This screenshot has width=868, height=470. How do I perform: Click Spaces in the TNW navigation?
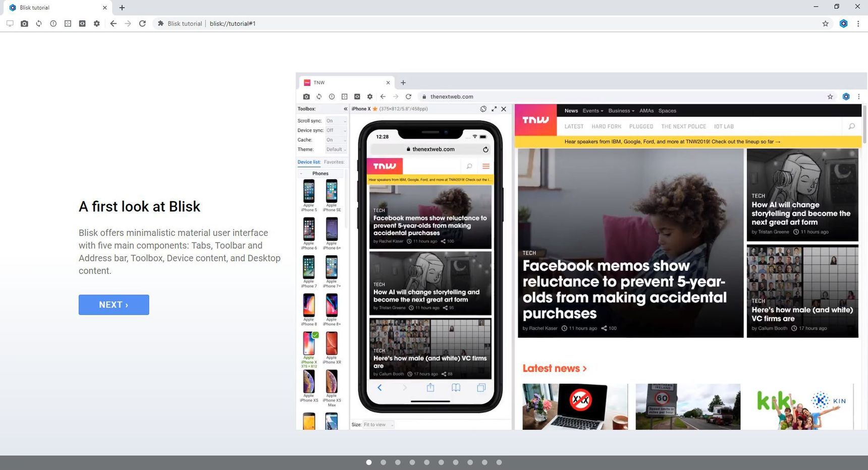pyautogui.click(x=667, y=111)
